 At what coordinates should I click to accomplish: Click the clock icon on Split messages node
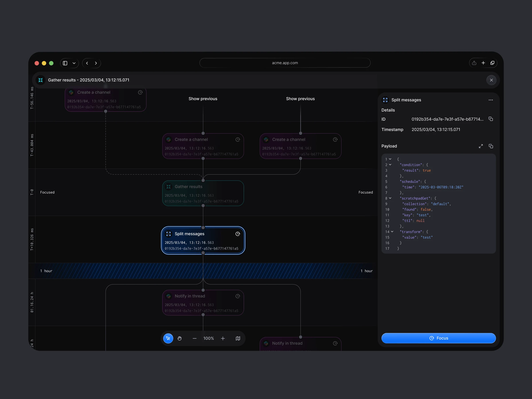(x=238, y=234)
